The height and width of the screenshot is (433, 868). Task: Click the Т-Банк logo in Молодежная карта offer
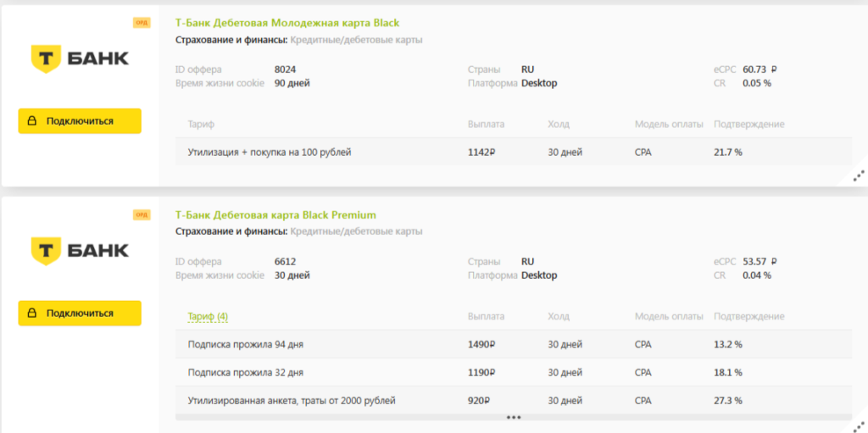point(80,58)
